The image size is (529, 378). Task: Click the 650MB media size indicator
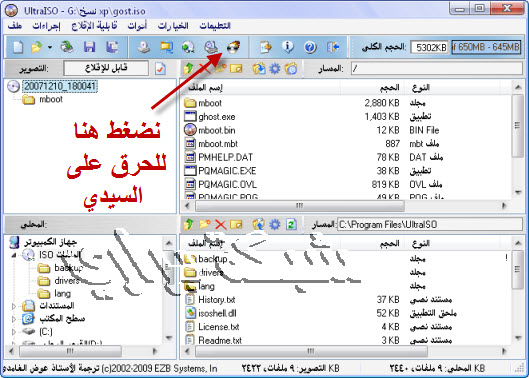pos(486,47)
